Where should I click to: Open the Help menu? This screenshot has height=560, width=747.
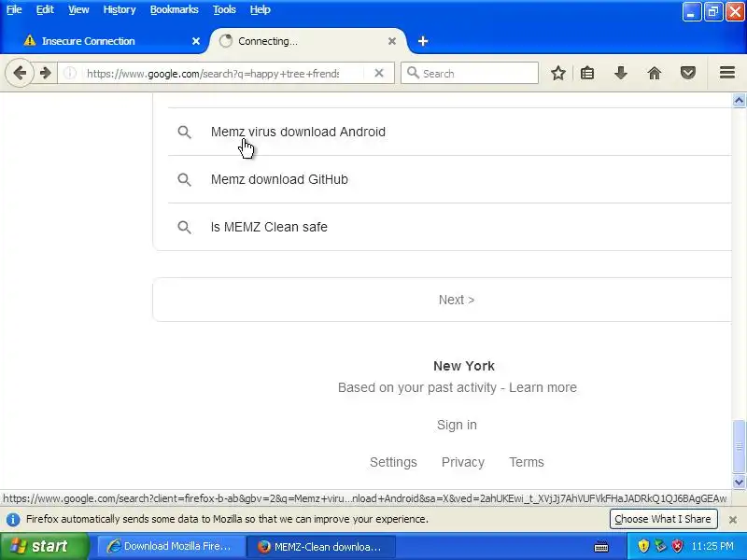click(261, 9)
